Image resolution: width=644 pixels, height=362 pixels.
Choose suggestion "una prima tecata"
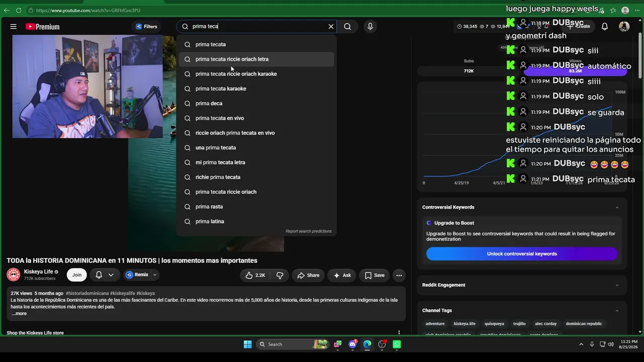(257, 148)
